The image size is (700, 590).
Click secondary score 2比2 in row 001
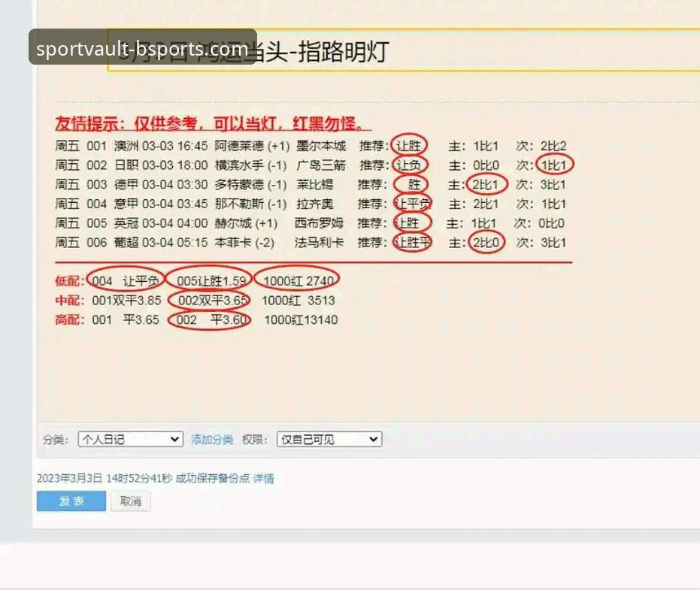click(x=553, y=146)
